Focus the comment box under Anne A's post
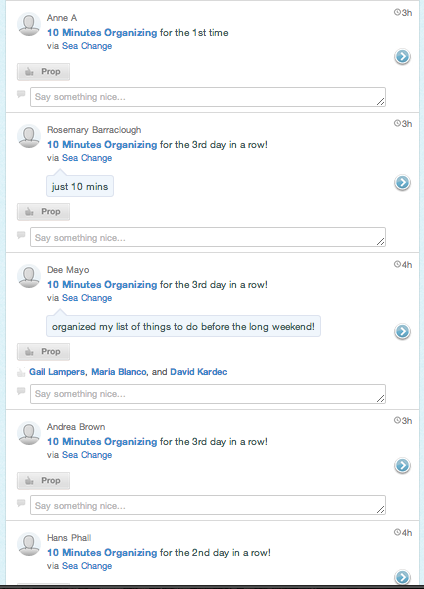Viewport: 424px width, 589px height. [x=208, y=97]
